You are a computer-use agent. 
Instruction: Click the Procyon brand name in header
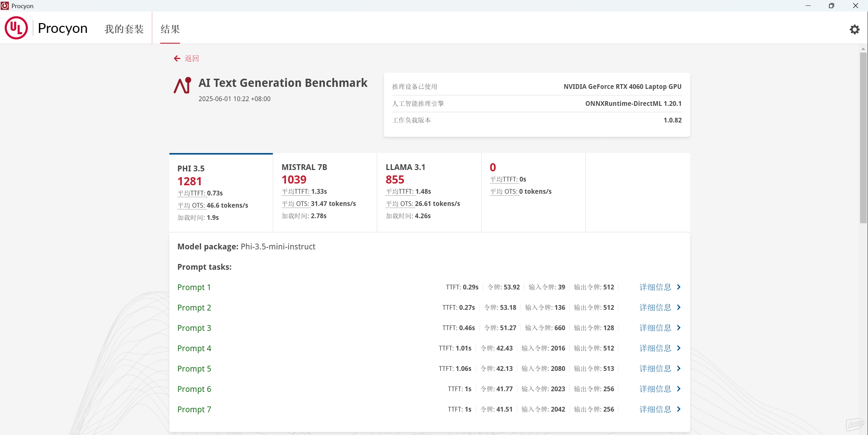(x=63, y=28)
